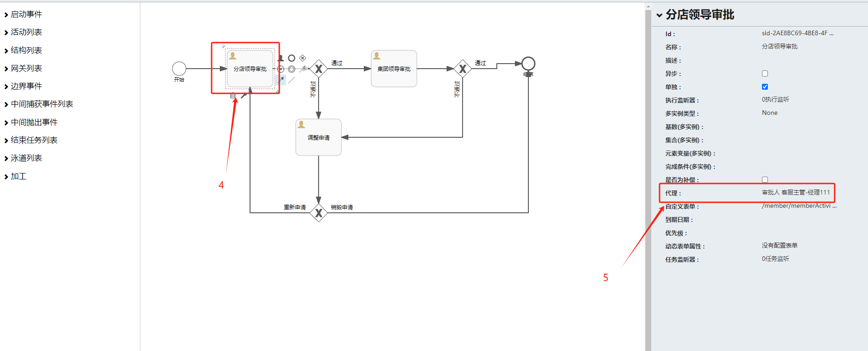Open the 边界事件 palette section
This screenshot has width=868, height=351.
(x=26, y=86)
